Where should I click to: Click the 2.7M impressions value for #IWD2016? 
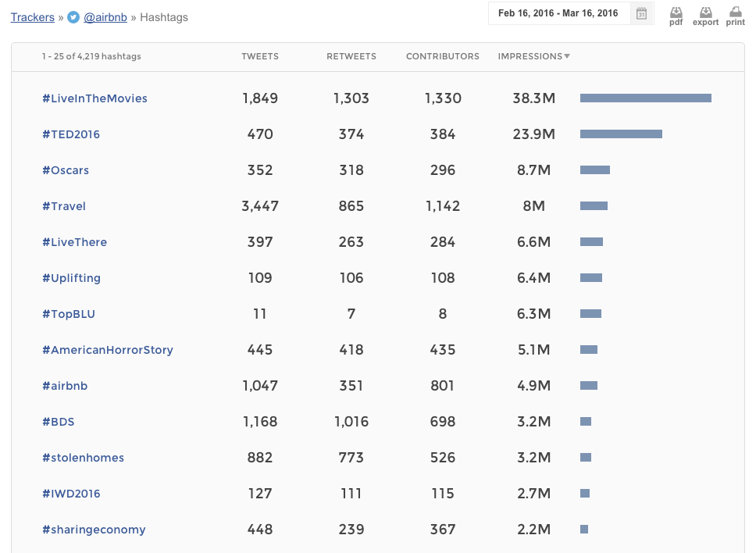[x=533, y=494]
